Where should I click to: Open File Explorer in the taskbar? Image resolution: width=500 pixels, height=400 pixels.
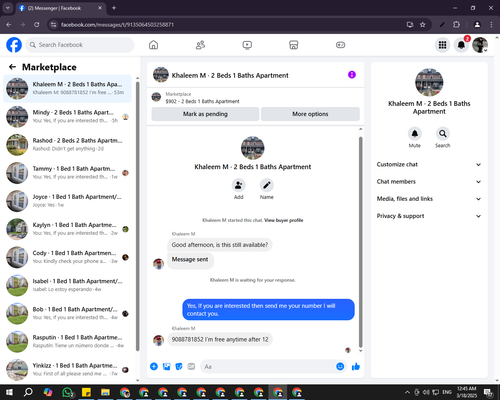click(x=105, y=392)
